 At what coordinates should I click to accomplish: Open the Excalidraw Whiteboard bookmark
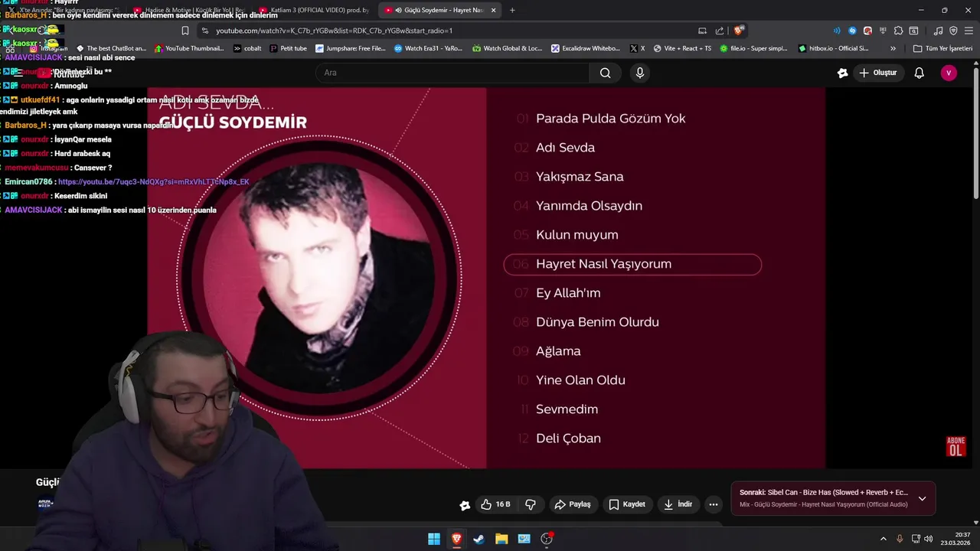586,48
